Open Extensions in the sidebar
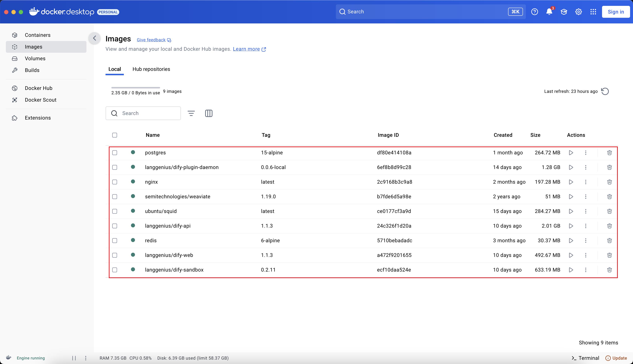The width and height of the screenshot is (633, 364). point(46,118)
